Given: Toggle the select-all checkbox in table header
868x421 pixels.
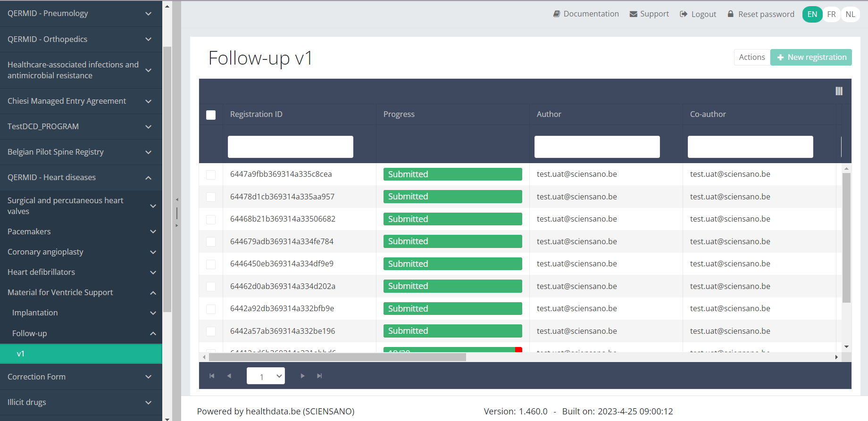Looking at the screenshot, I should pos(211,115).
